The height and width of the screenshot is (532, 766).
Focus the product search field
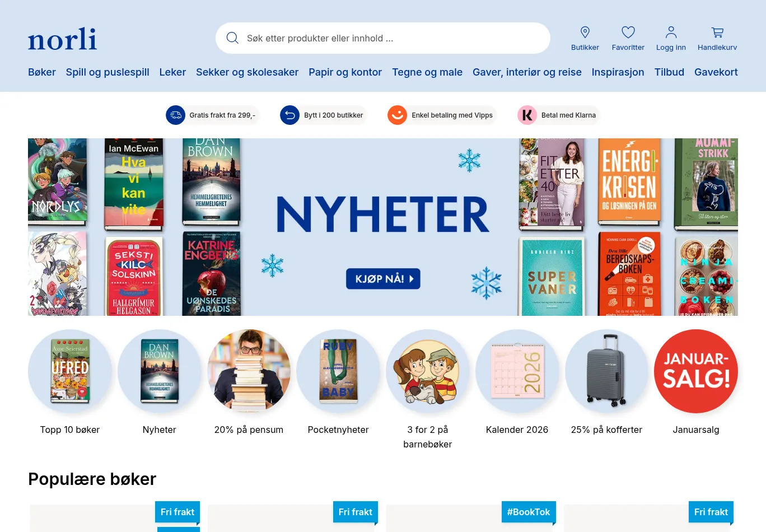point(383,38)
